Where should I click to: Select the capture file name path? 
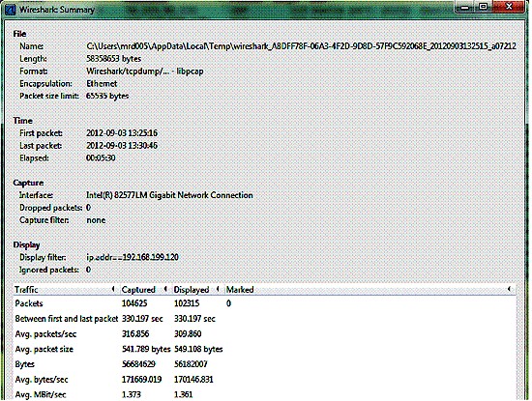pos(301,46)
